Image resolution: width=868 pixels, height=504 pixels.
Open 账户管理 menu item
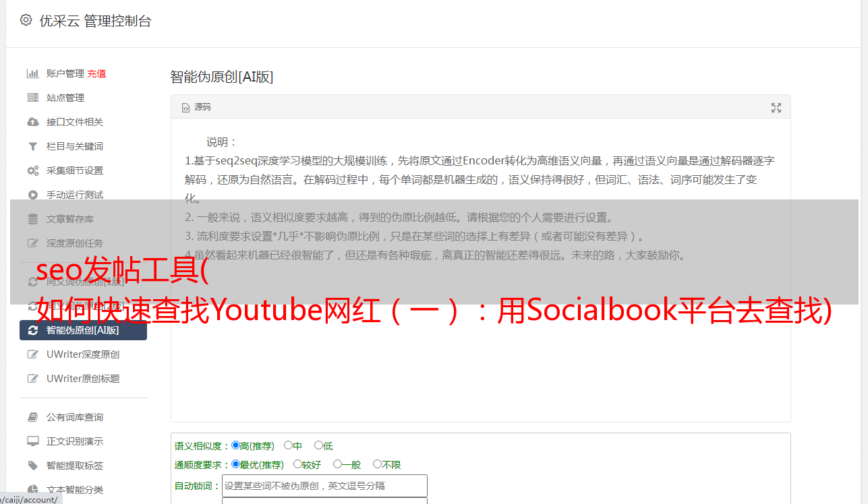[x=65, y=73]
